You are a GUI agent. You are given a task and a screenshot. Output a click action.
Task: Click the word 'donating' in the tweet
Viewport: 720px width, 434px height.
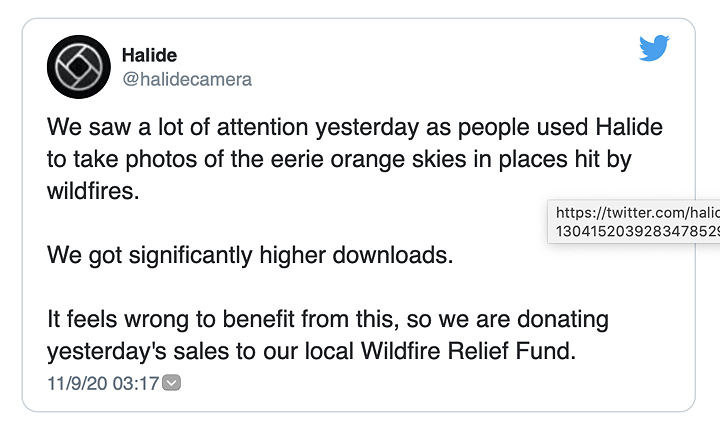[x=563, y=320]
